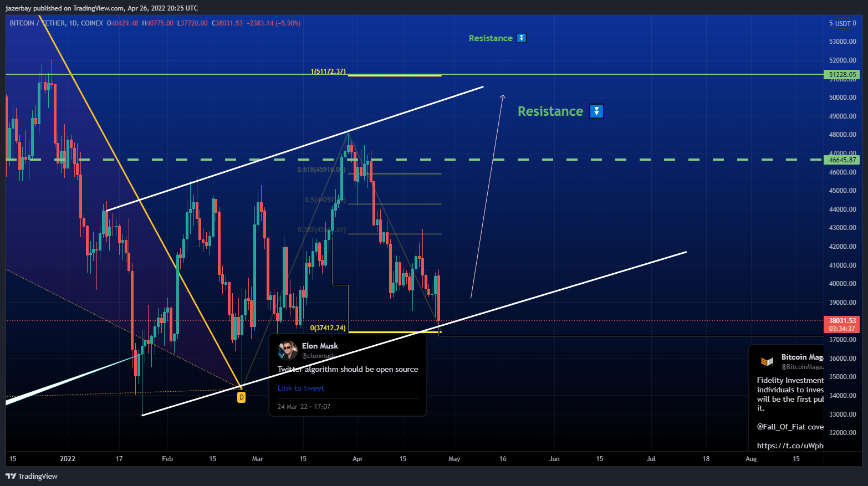
Task: Click tweet text 'Twitter algorithm should be open source'
Action: [x=348, y=369]
